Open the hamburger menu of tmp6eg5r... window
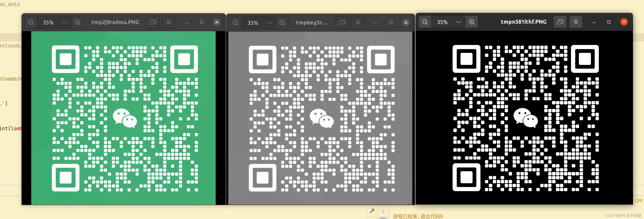Image resolution: width=644 pixels, height=219 pixels. pos(358,23)
